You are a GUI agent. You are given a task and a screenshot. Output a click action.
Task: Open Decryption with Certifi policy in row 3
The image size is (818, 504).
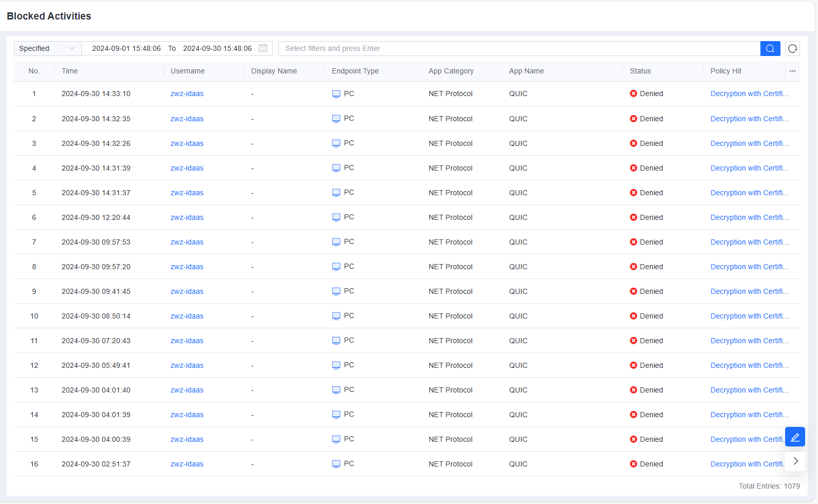[x=750, y=143]
